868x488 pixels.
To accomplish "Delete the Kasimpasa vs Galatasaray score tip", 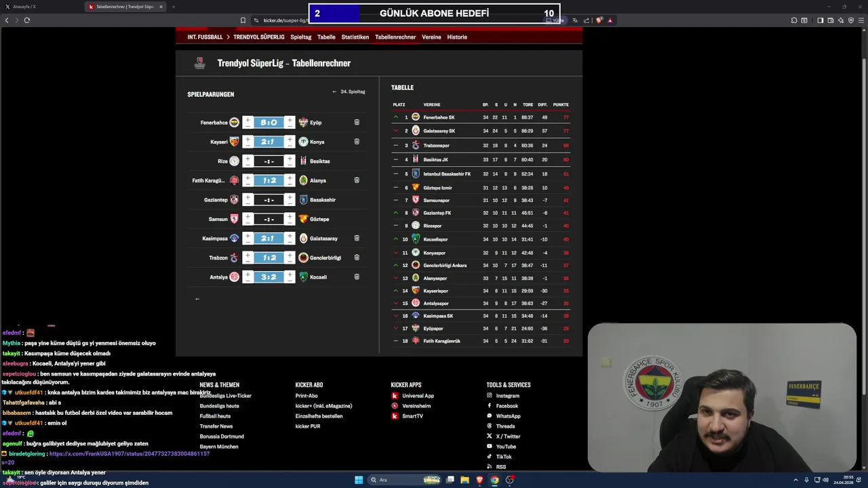I will point(357,239).
